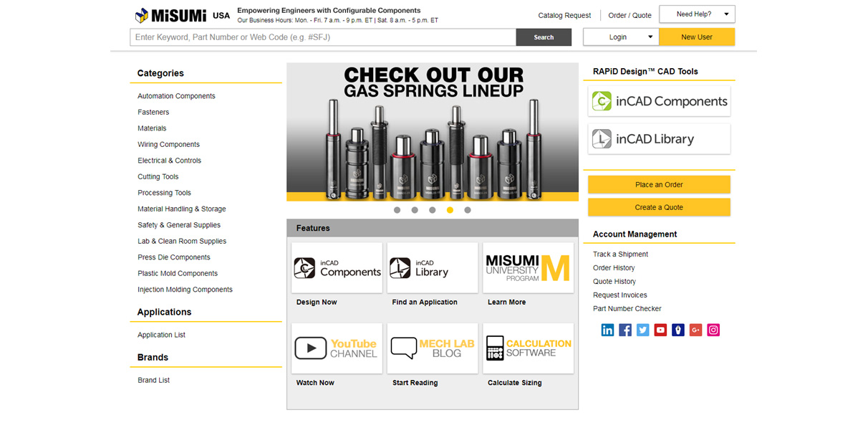Open the Catalog Request link
868x433 pixels.
[564, 15]
